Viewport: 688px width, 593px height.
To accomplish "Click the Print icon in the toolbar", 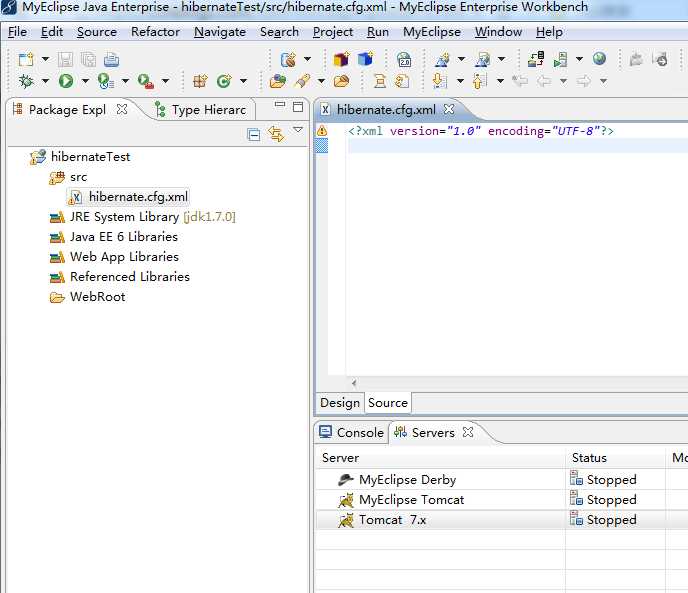I will (x=111, y=59).
